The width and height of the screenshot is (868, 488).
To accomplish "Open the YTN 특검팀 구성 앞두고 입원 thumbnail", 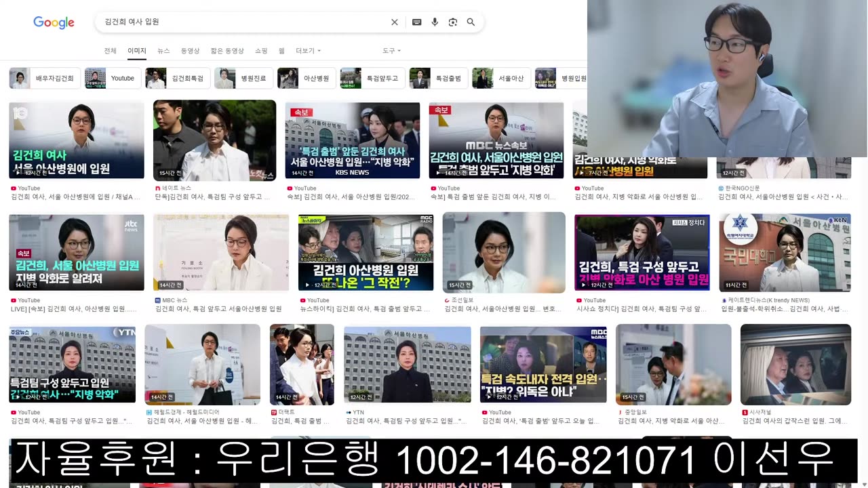I will [x=72, y=365].
